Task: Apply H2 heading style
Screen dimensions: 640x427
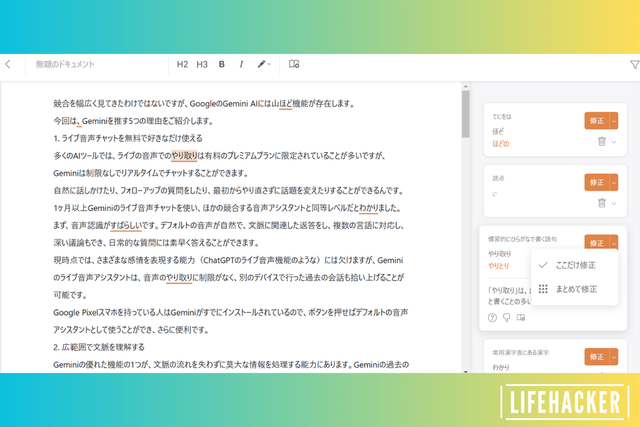Action: [182, 64]
